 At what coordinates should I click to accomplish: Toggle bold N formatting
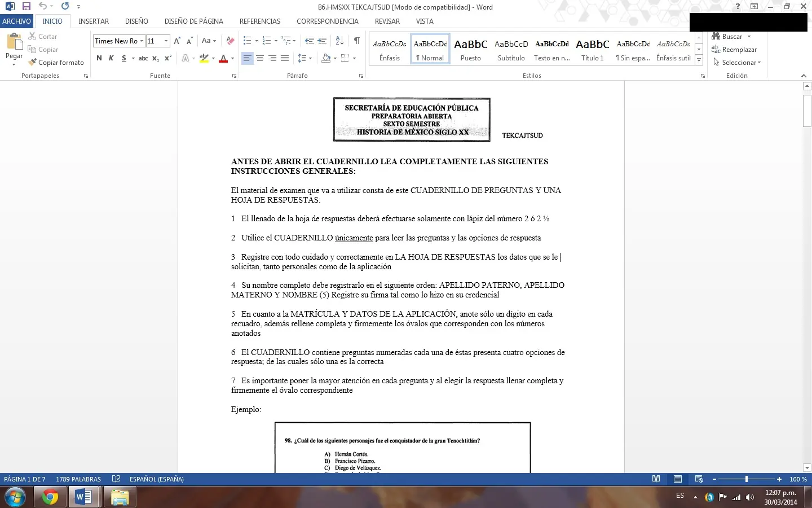tap(99, 58)
